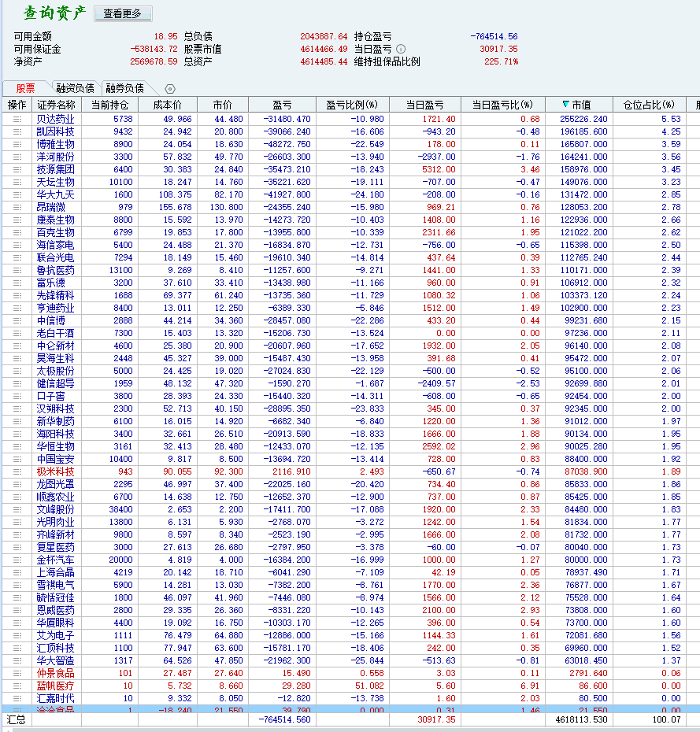The image size is (700, 732).
Task: Open the 博雅生物 stock name link
Action: [x=55, y=144]
